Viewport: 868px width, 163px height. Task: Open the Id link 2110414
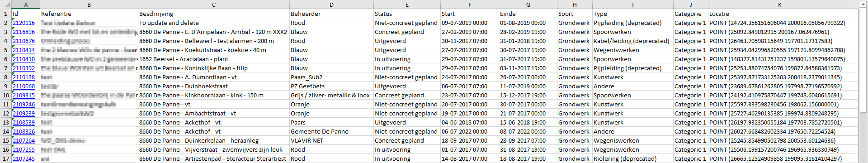[x=24, y=50]
